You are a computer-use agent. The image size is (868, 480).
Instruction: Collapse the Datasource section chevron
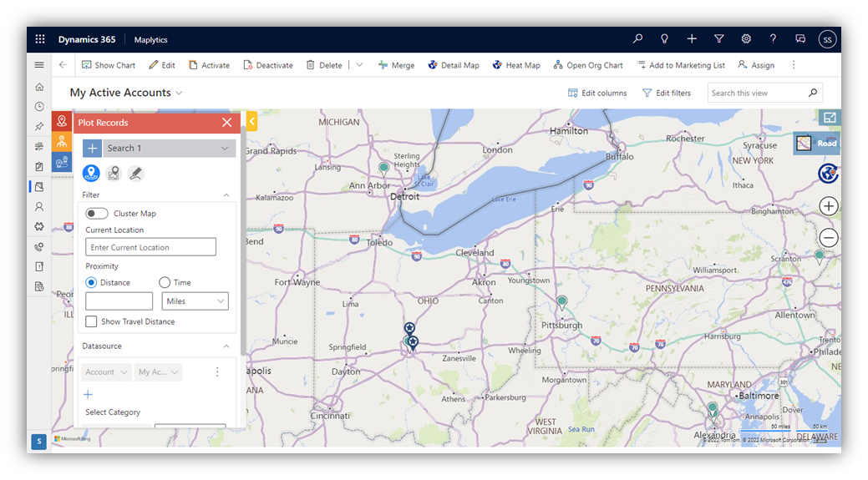226,346
